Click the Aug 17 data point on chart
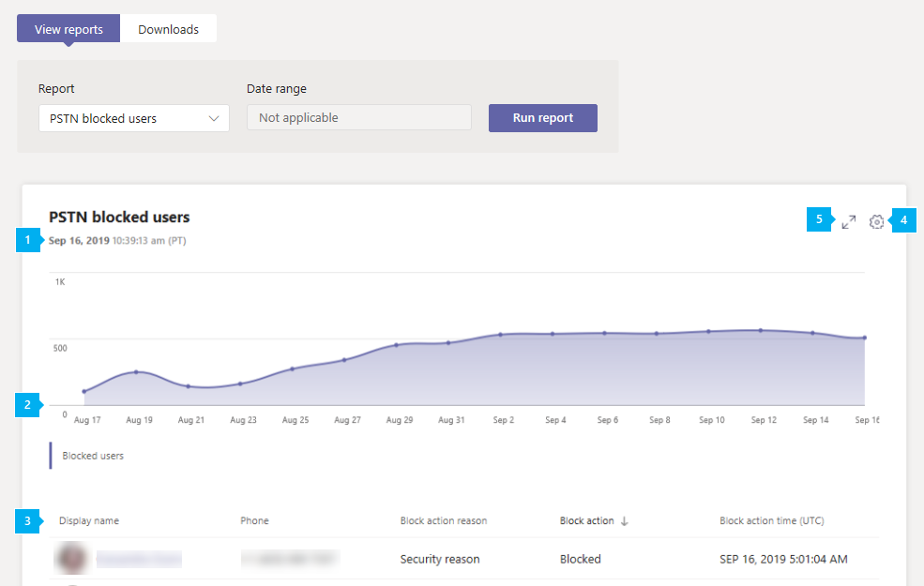The width and height of the screenshot is (924, 586). pyautogui.click(x=84, y=391)
